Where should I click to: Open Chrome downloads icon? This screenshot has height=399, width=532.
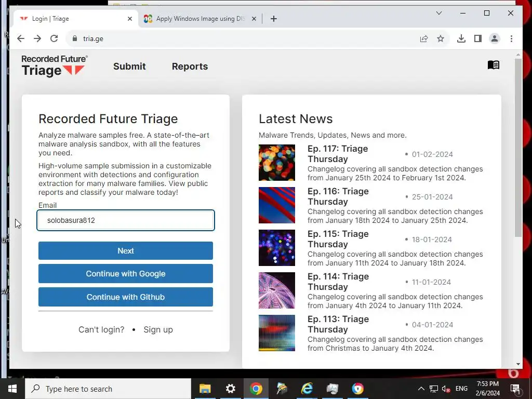click(461, 38)
